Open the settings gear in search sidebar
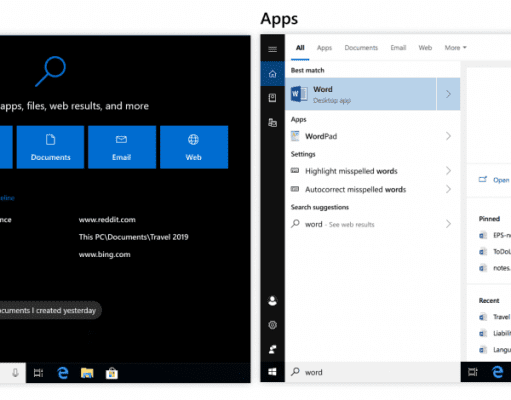The width and height of the screenshot is (511, 400). tap(272, 325)
